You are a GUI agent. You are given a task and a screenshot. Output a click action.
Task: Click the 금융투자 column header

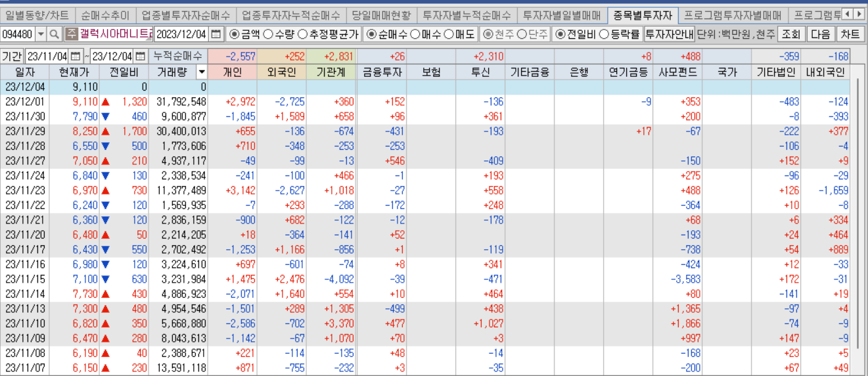(382, 72)
